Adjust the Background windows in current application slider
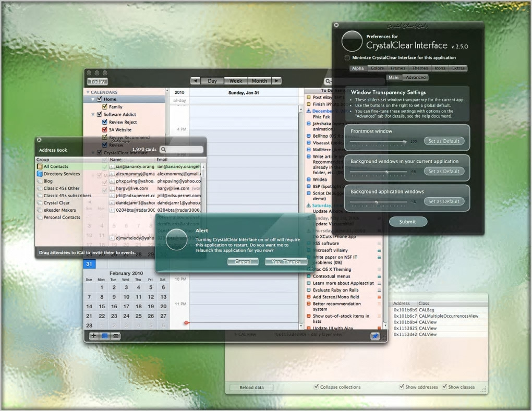Image resolution: width=532 pixels, height=411 pixels. tap(387, 172)
